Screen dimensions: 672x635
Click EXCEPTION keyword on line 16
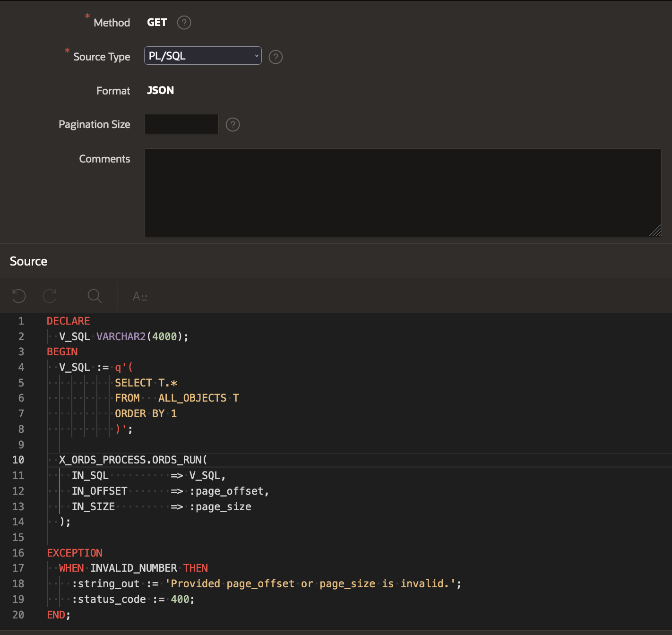coord(75,553)
